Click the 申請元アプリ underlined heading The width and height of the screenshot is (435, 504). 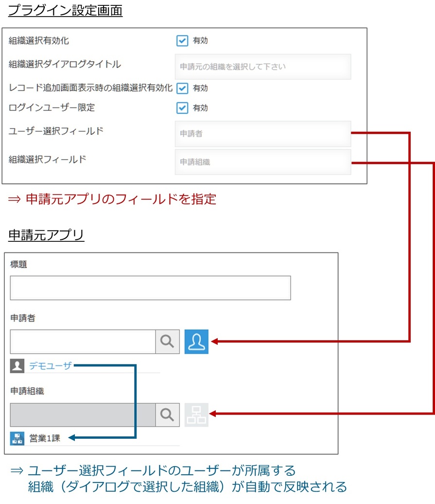[x=46, y=235]
